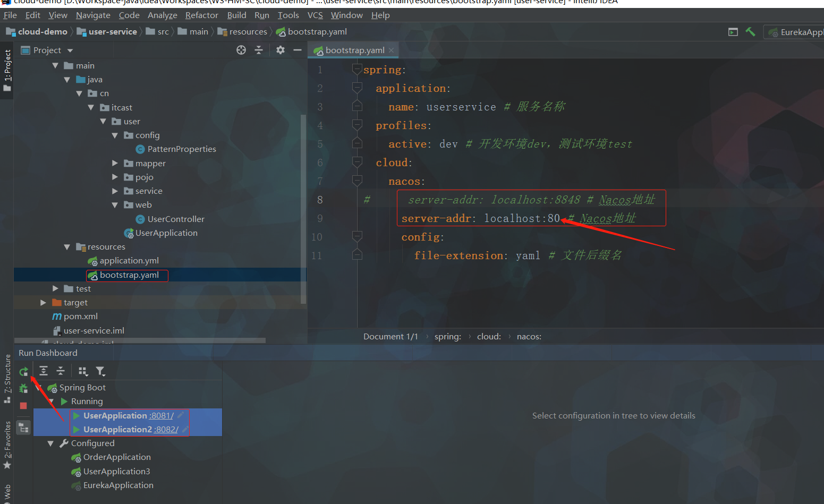Collapse the web package

pos(115,205)
